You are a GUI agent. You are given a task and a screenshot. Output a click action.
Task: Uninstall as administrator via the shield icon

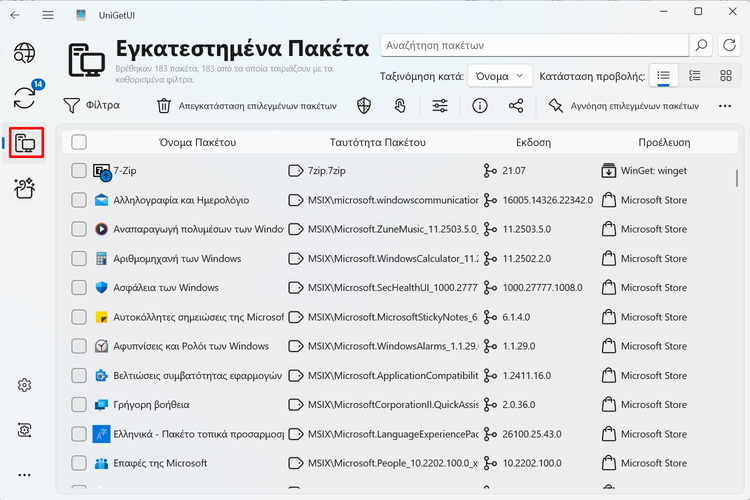tap(364, 106)
